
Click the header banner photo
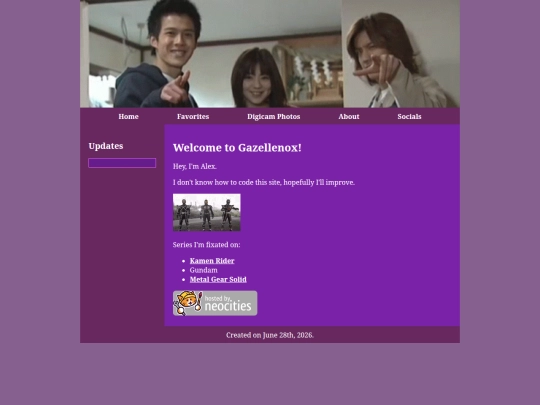[x=270, y=54]
